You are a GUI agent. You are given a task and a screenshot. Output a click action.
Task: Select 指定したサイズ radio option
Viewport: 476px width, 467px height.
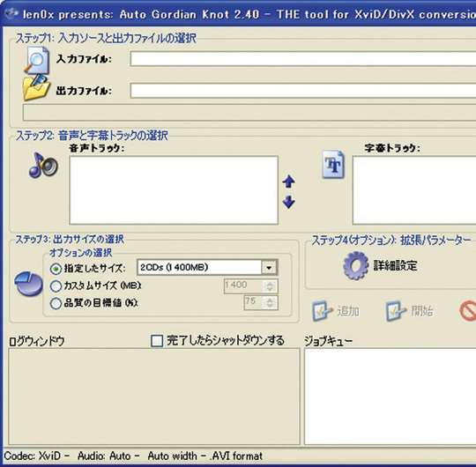click(x=56, y=269)
